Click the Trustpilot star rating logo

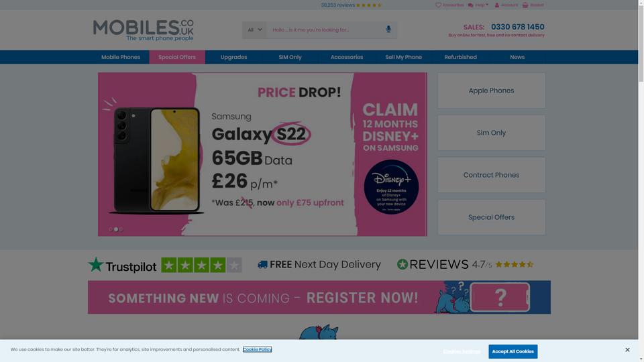pyautogui.click(x=165, y=265)
